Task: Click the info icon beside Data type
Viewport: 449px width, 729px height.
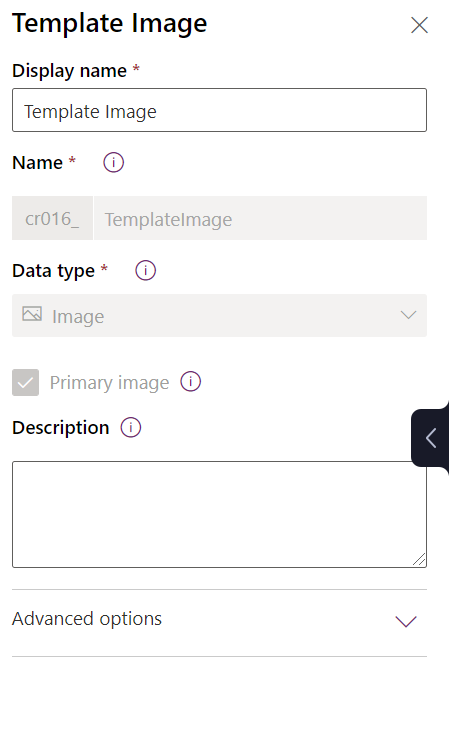Action: [x=145, y=270]
